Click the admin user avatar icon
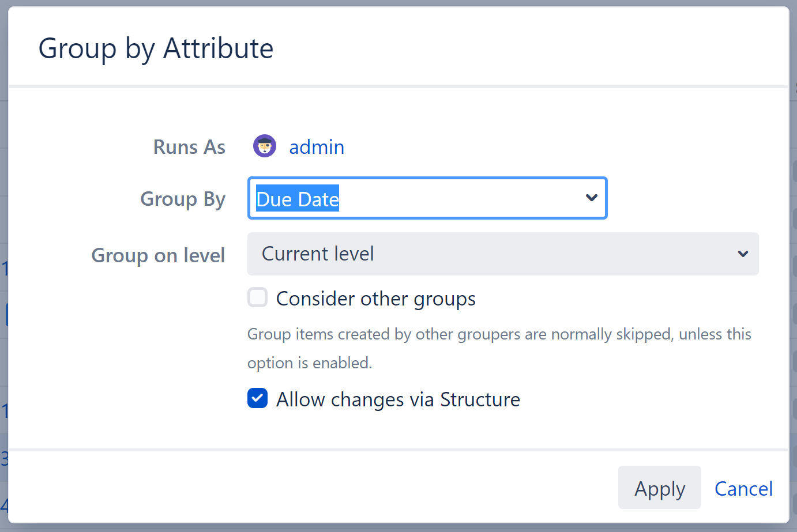Image resolution: width=797 pixels, height=532 pixels. coord(264,146)
